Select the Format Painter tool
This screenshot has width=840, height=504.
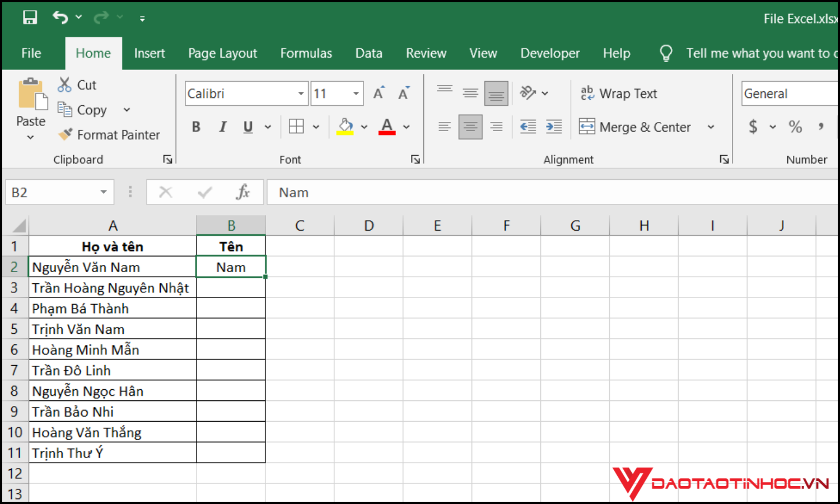click(x=110, y=134)
